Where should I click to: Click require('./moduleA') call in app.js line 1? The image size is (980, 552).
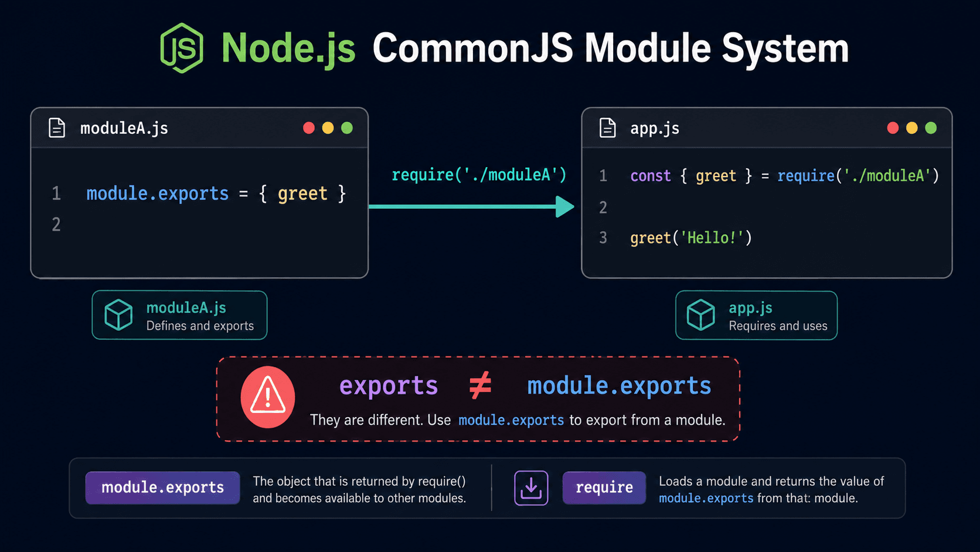point(858,176)
